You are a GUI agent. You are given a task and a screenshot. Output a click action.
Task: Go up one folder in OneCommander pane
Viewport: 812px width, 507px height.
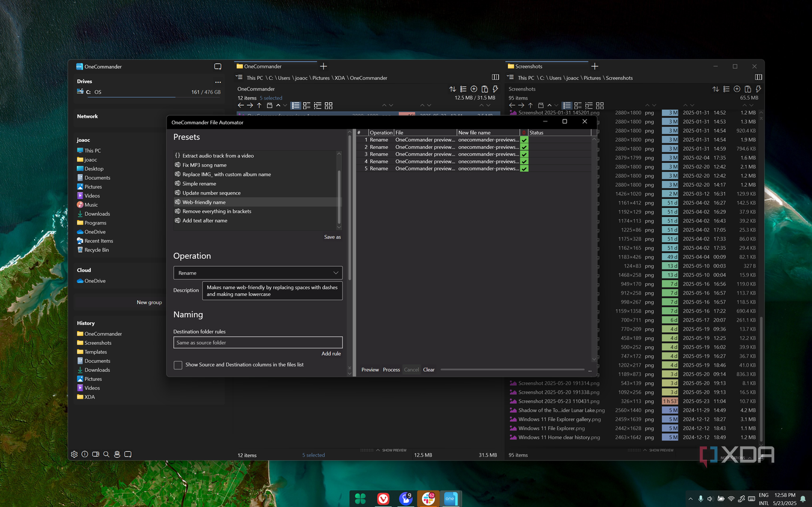click(x=259, y=105)
